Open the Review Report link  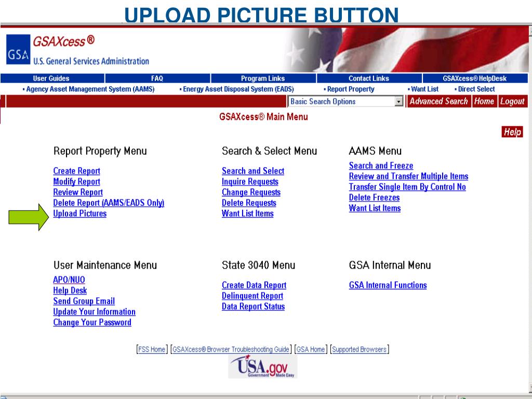78,192
